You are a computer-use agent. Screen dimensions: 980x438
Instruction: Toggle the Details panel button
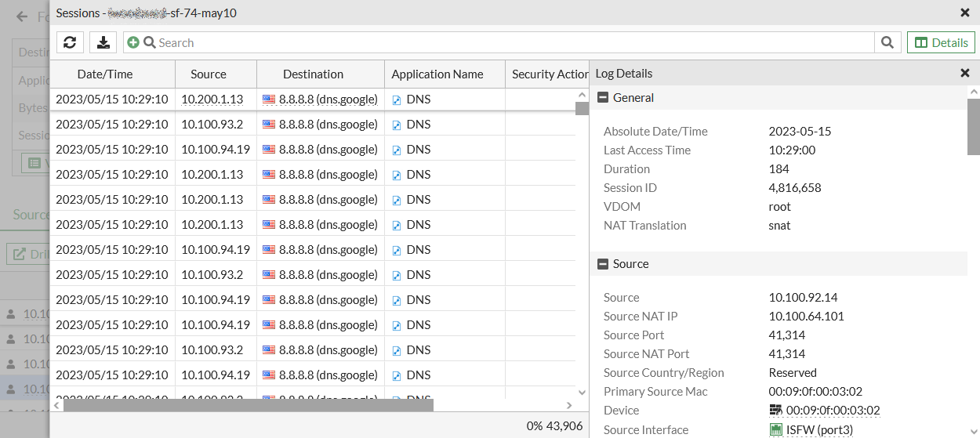pyautogui.click(x=941, y=42)
